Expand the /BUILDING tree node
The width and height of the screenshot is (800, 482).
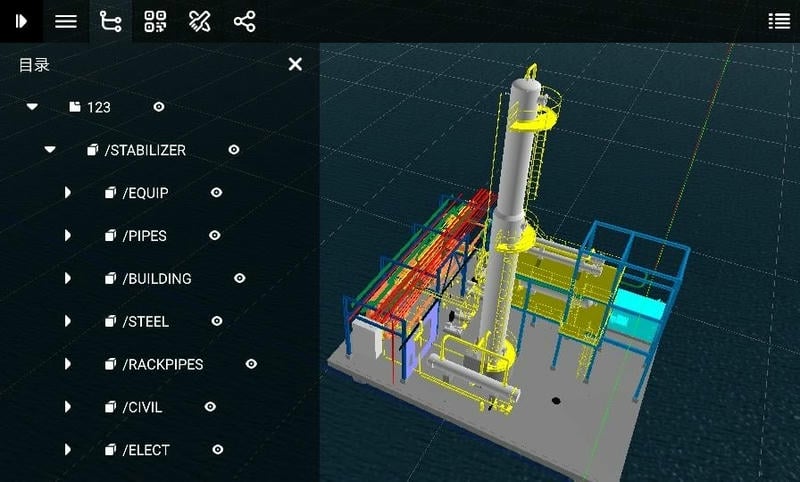coord(68,279)
